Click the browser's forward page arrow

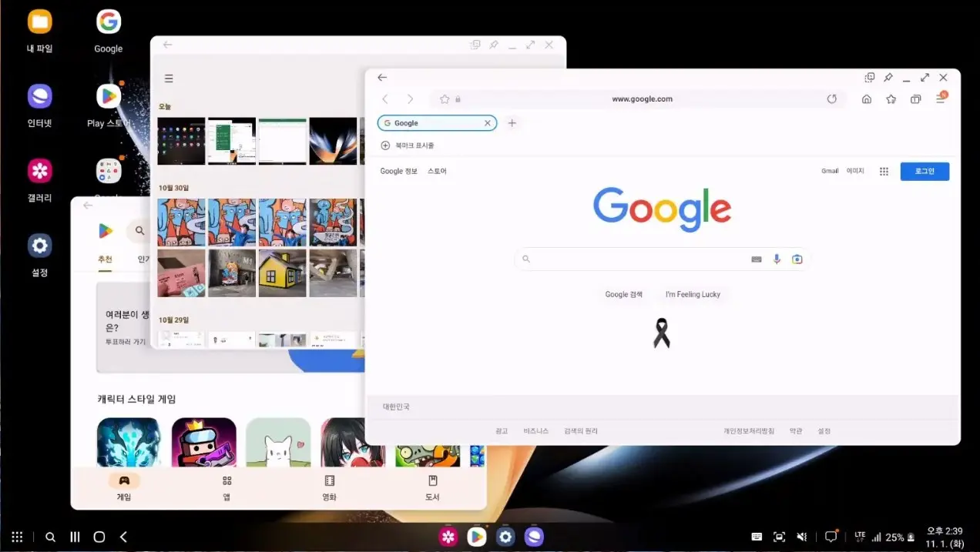[x=411, y=99]
